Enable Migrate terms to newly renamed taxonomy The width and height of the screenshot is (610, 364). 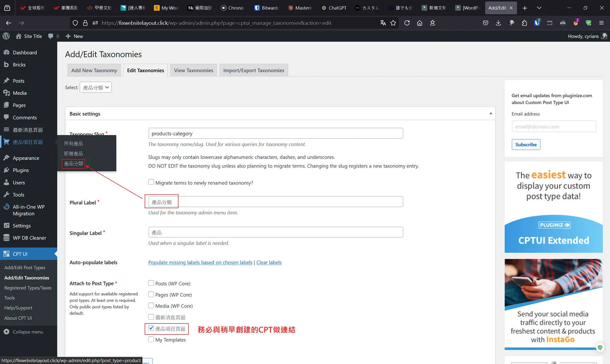click(151, 182)
